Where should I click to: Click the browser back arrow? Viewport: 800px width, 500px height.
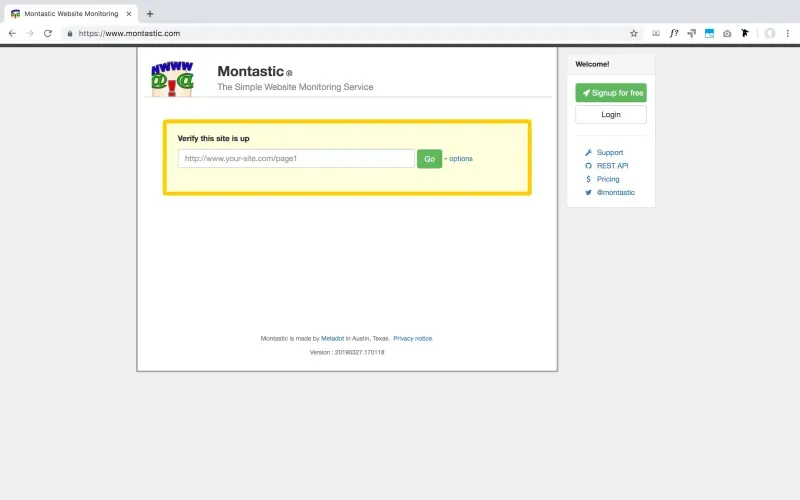(x=12, y=33)
